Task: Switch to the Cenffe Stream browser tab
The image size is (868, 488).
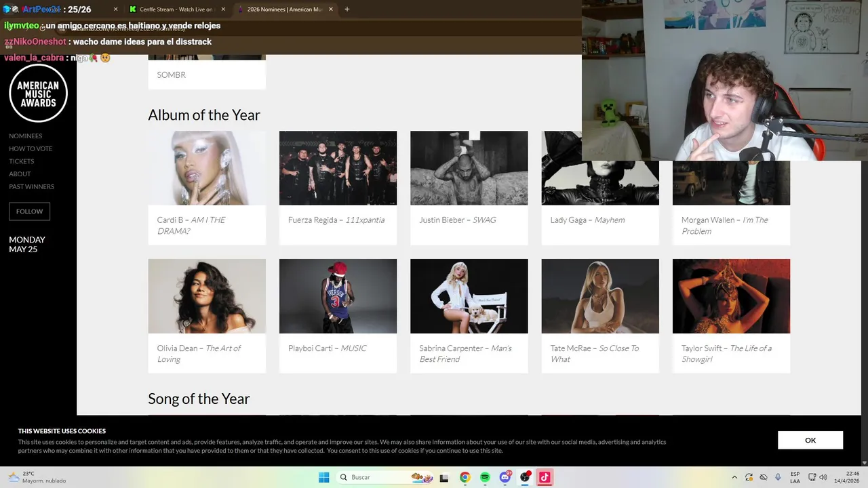Action: point(176,9)
